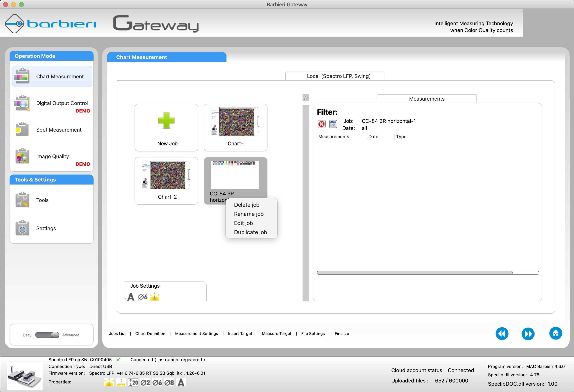574x392 pixels.
Task: Click the Ø2 aperture icon in Properties
Action: click(145, 383)
